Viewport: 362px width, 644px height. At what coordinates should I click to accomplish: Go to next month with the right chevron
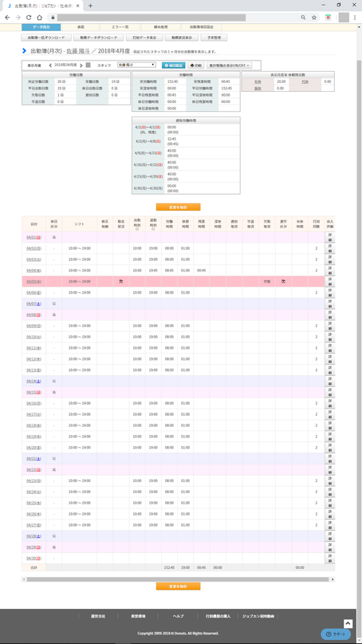pyautogui.click(x=81, y=65)
